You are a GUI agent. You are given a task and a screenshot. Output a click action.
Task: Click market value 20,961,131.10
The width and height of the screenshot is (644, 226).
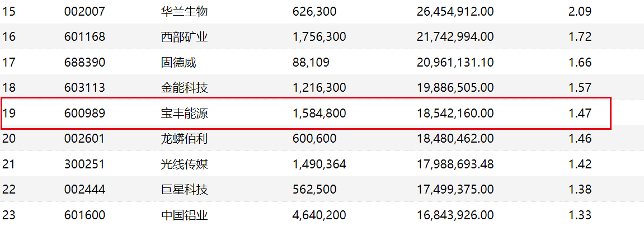(x=455, y=62)
